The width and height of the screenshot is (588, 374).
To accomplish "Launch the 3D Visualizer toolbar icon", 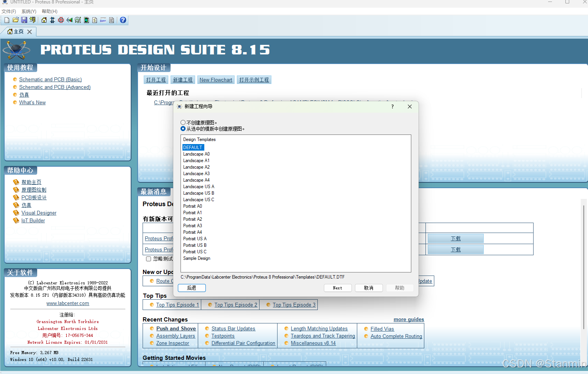I will point(69,20).
